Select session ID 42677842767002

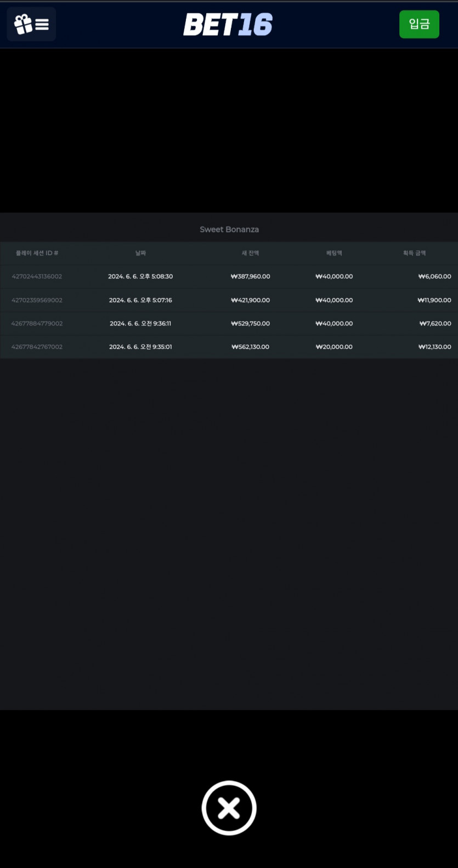[37, 347]
